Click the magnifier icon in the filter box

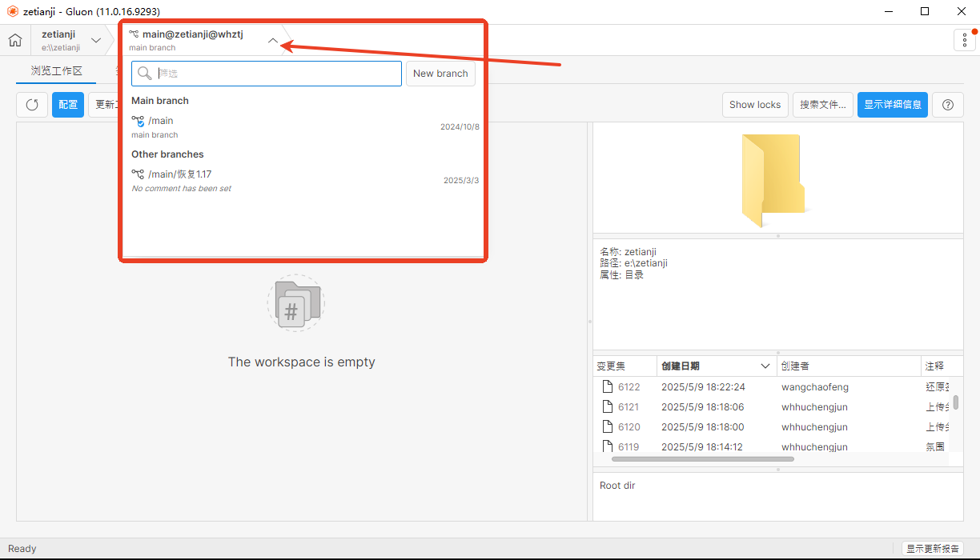pos(144,74)
